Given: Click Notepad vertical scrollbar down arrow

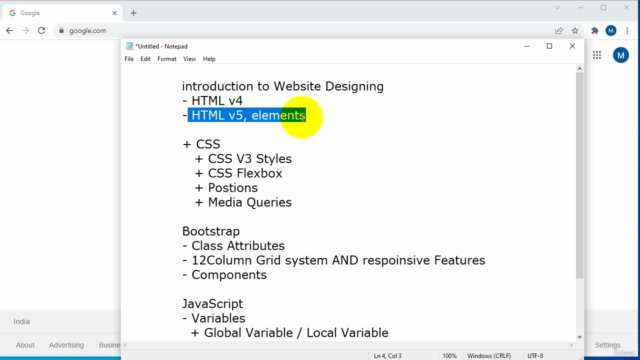Looking at the screenshot, I should click(x=580, y=337).
